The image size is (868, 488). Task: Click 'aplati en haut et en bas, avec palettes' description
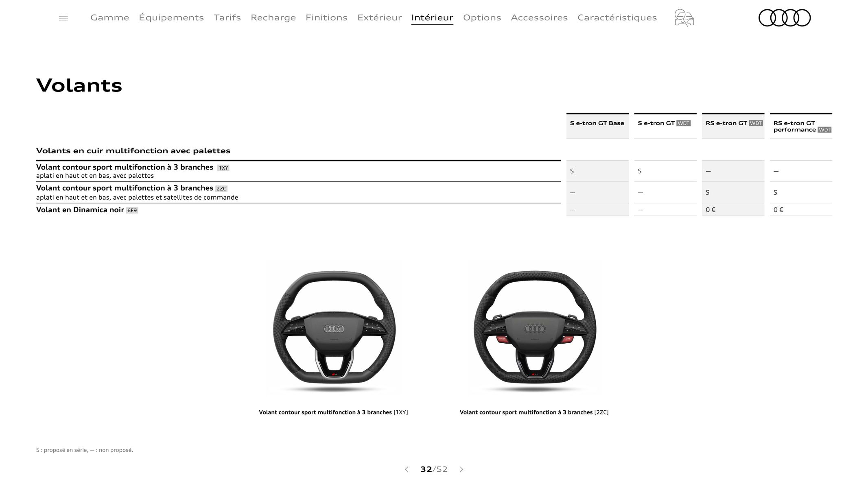[95, 176]
